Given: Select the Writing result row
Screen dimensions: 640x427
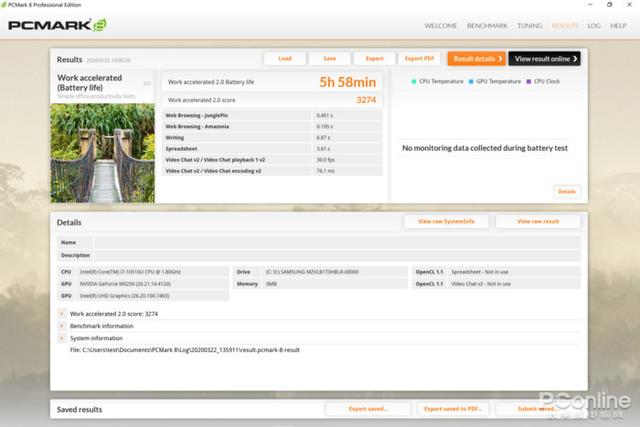Looking at the screenshot, I should pyautogui.click(x=272, y=138).
